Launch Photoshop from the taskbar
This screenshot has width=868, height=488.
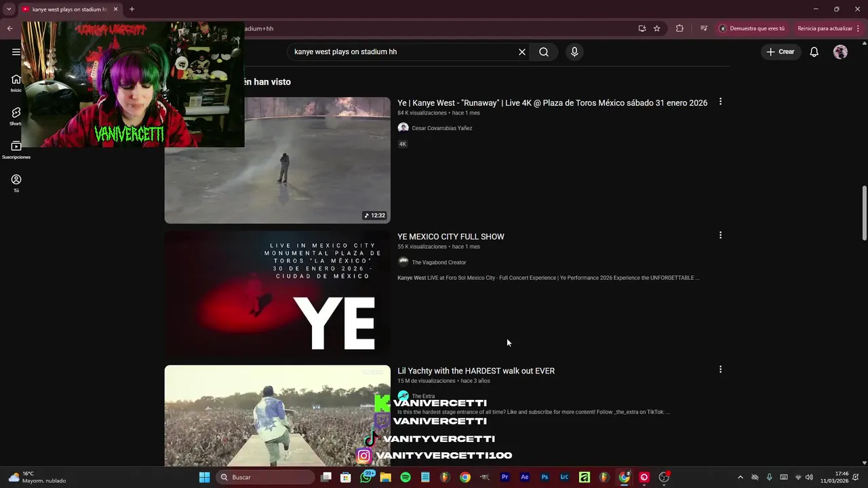pos(545,477)
